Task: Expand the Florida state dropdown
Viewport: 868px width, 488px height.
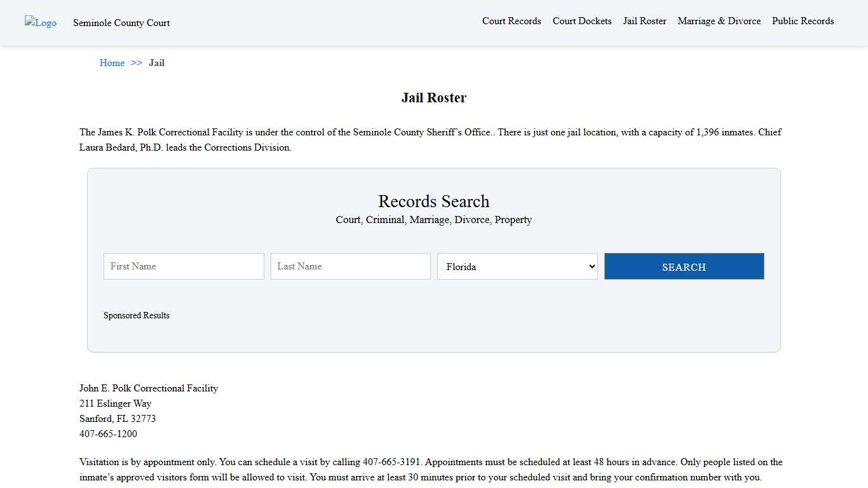Action: click(517, 266)
